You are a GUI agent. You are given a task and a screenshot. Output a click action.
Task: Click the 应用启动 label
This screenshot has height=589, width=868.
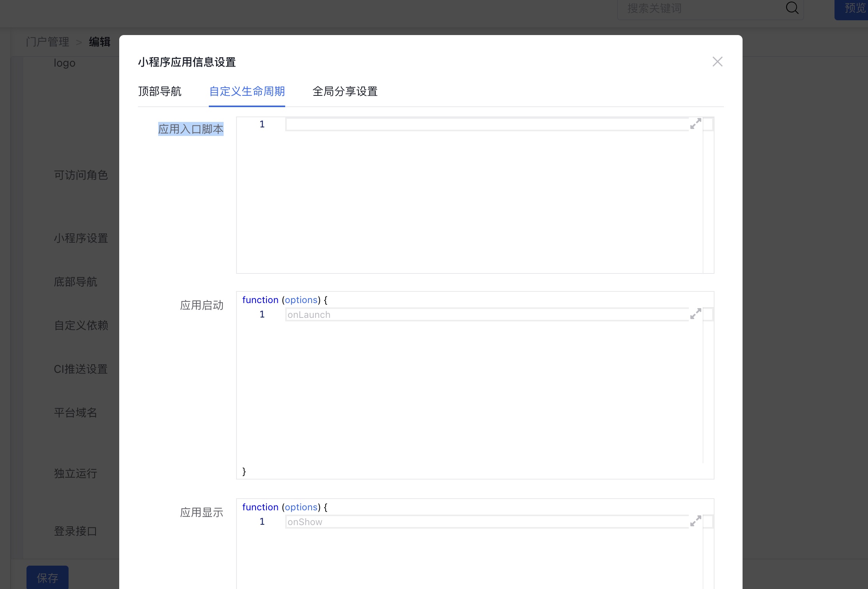[202, 305]
